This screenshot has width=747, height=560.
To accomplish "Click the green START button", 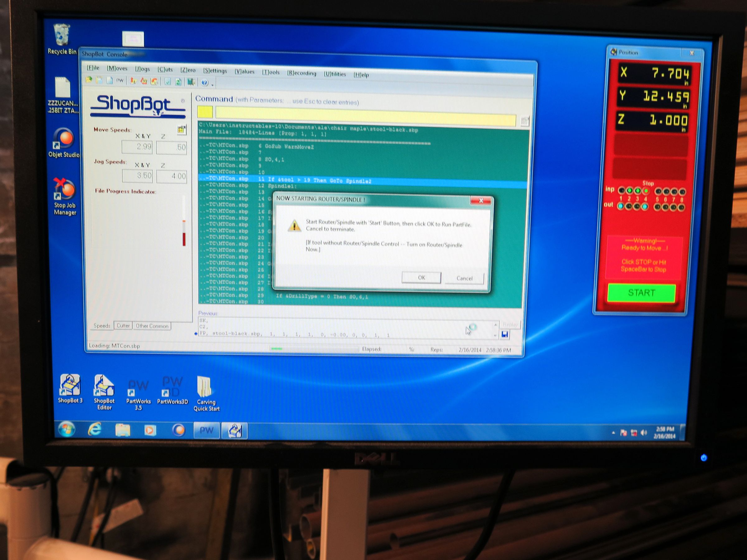I will click(x=641, y=293).
